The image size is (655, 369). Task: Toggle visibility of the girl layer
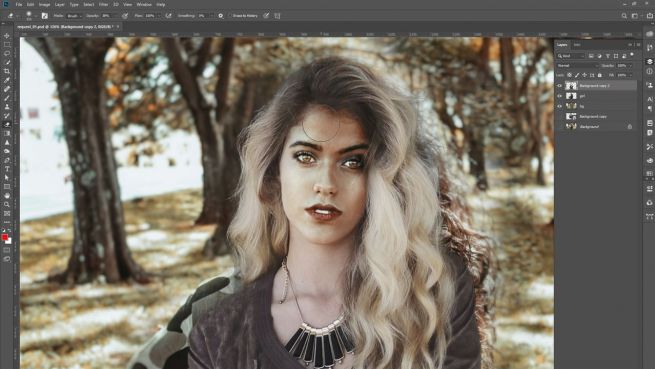[560, 96]
